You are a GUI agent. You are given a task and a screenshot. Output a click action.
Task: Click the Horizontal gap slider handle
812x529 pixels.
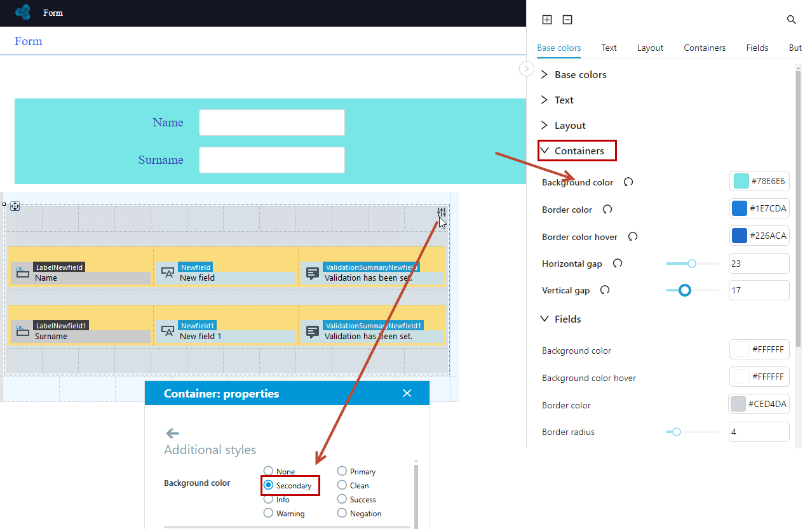692,264
